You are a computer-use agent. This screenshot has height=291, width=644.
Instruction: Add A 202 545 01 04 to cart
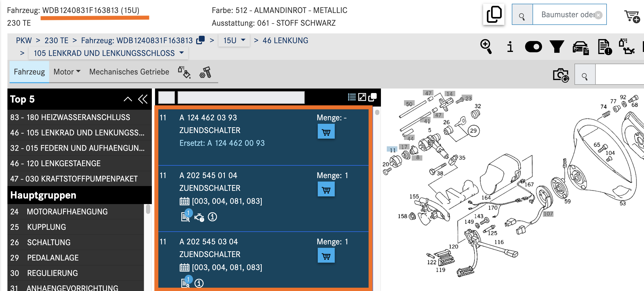click(326, 189)
